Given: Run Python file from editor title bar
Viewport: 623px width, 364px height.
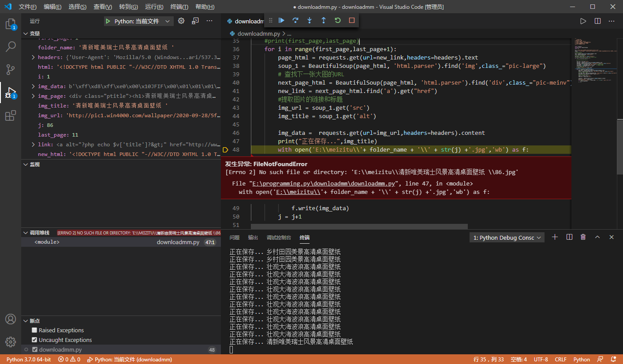Looking at the screenshot, I should point(583,21).
